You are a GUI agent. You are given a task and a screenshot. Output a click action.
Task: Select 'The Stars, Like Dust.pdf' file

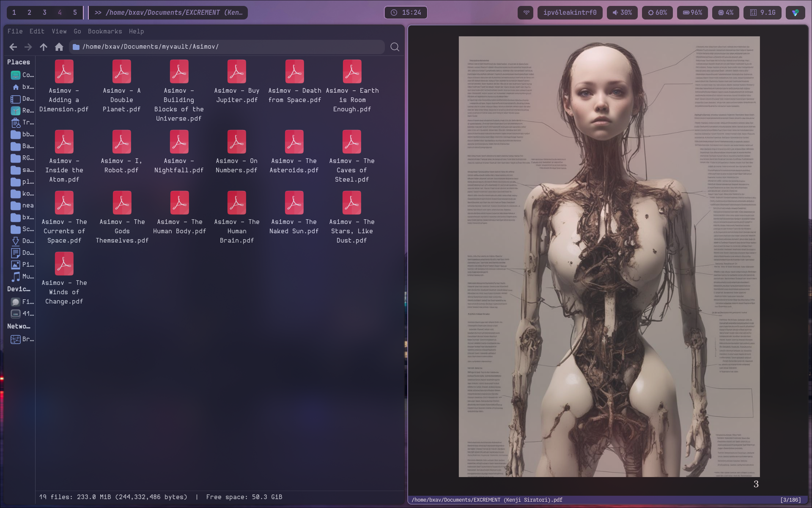point(352,217)
